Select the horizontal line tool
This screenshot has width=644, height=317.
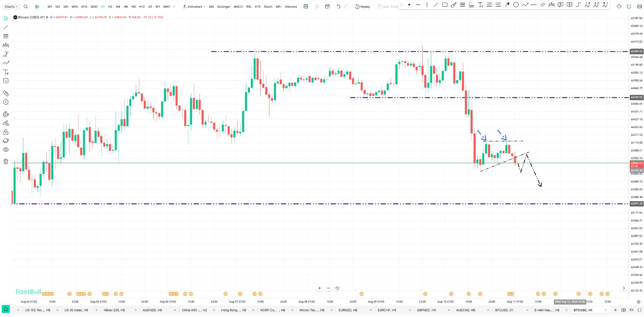[418, 5]
